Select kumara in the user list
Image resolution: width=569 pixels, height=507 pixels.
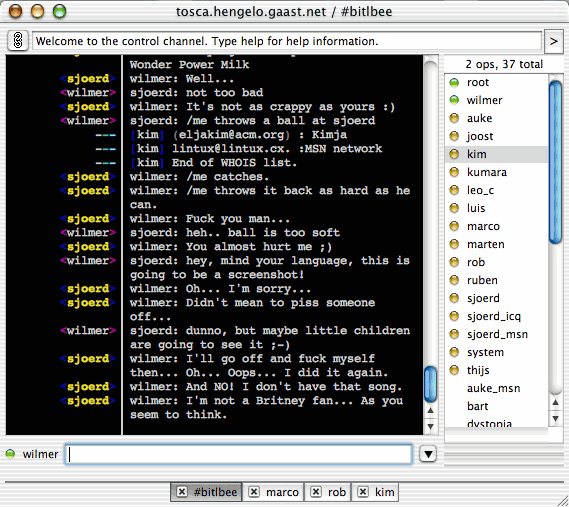pyautogui.click(x=496, y=172)
